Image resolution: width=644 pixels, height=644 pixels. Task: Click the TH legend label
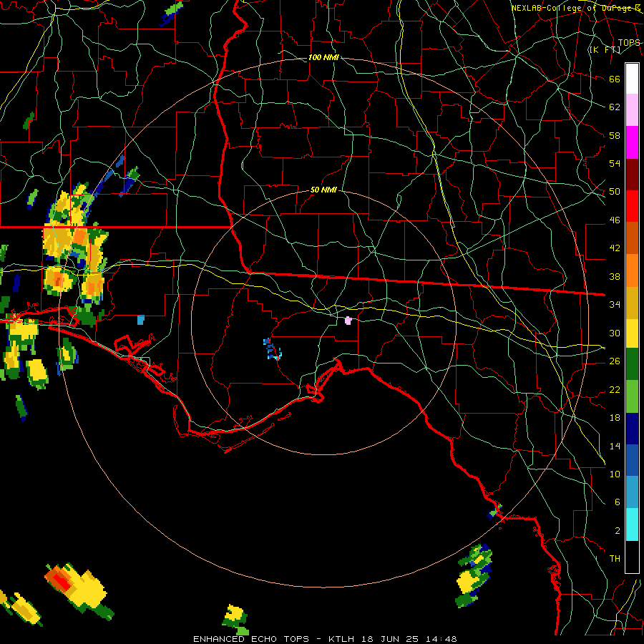[615, 559]
